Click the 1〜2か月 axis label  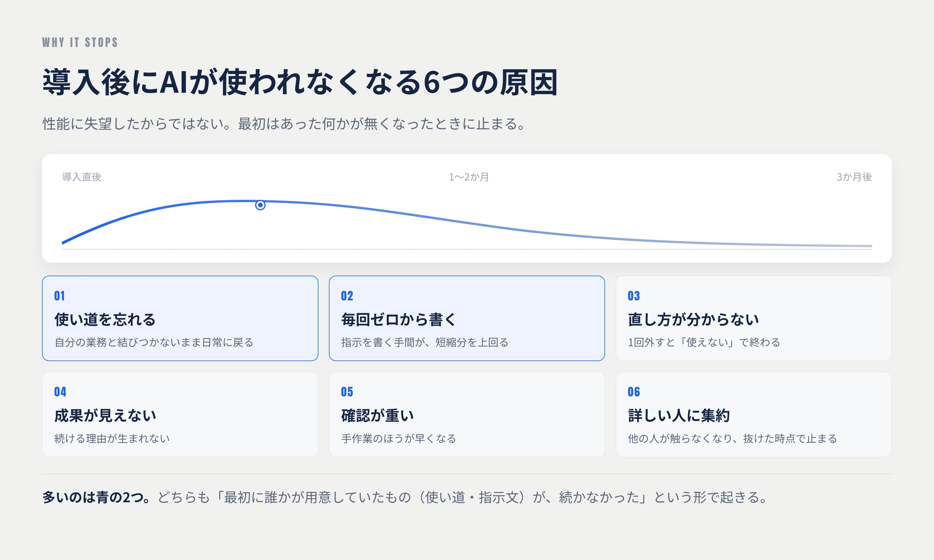click(x=468, y=176)
